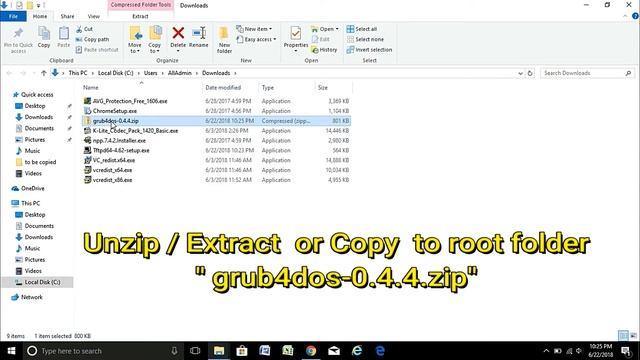Open the New item dropdown

[x=254, y=29]
